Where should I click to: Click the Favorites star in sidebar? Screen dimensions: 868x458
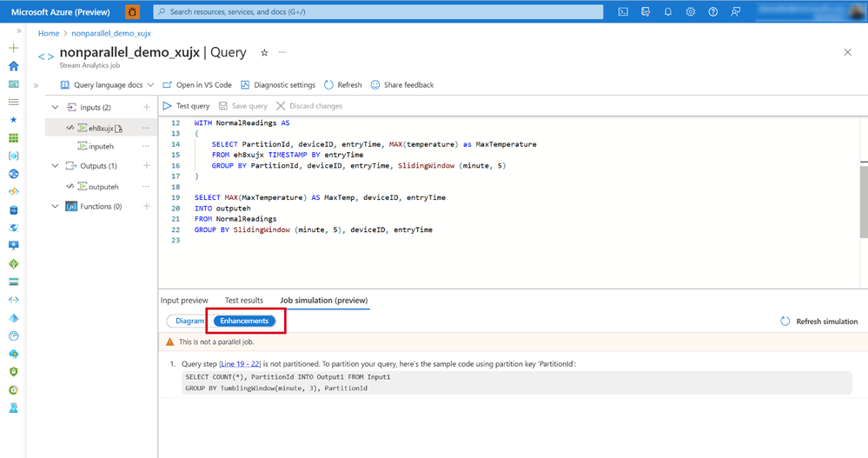(14, 120)
